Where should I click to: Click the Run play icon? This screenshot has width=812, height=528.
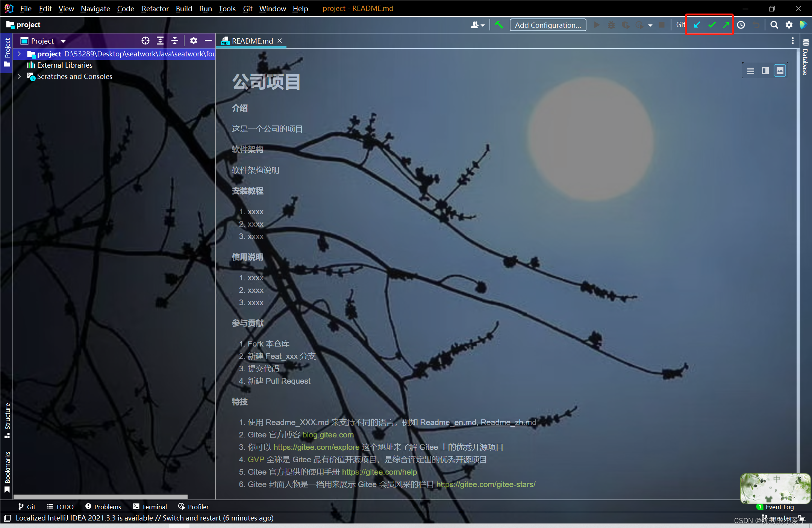coord(597,25)
